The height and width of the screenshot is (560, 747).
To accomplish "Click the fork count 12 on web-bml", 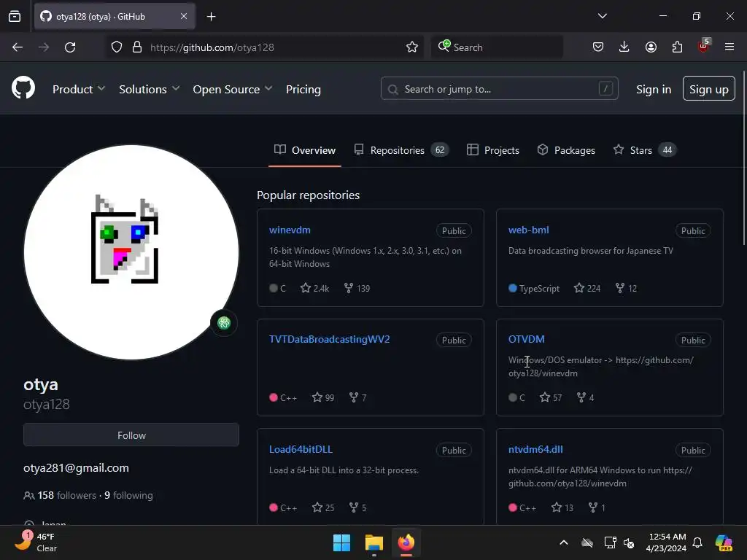I will 626,288.
